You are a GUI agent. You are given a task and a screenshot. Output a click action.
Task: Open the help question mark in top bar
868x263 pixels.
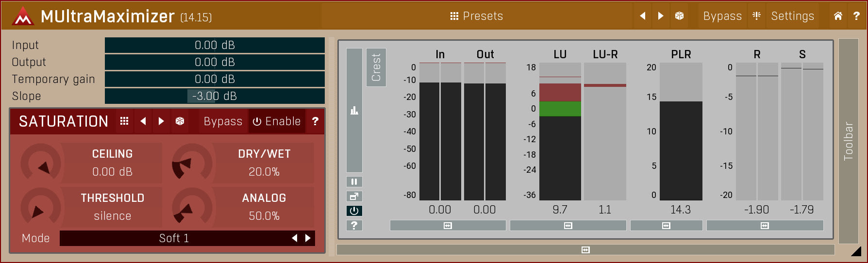(x=856, y=16)
